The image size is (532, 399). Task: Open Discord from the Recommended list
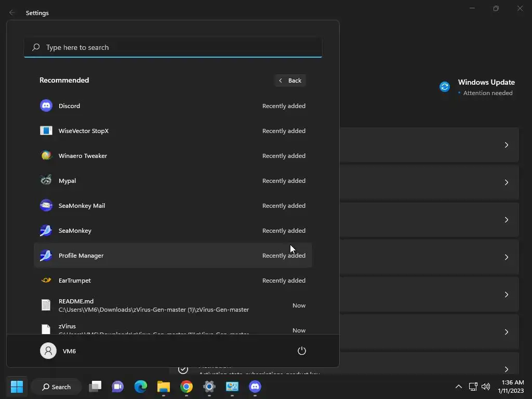172,106
